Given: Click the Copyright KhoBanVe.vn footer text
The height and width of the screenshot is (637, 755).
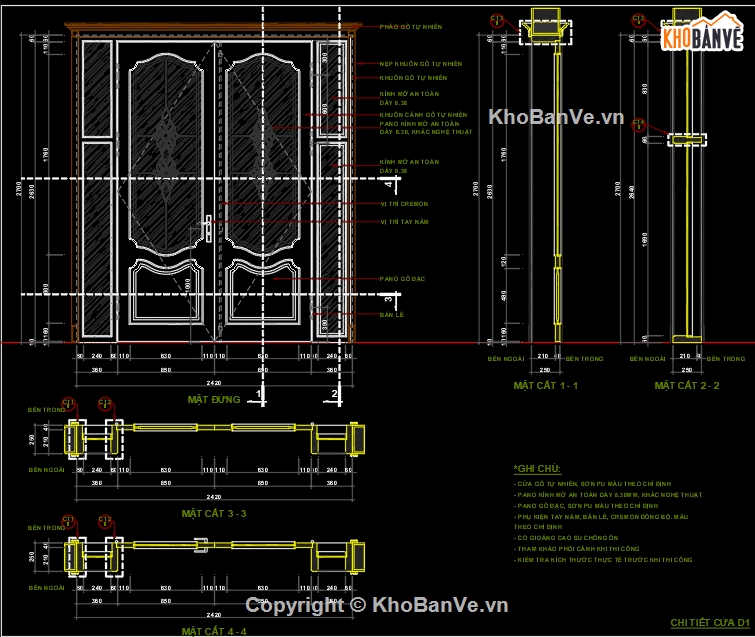Looking at the screenshot, I should 377,605.
